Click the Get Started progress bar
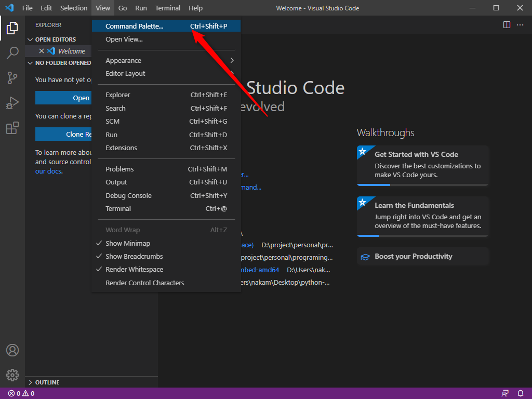Screen dimensions: 532x399 point(422,185)
